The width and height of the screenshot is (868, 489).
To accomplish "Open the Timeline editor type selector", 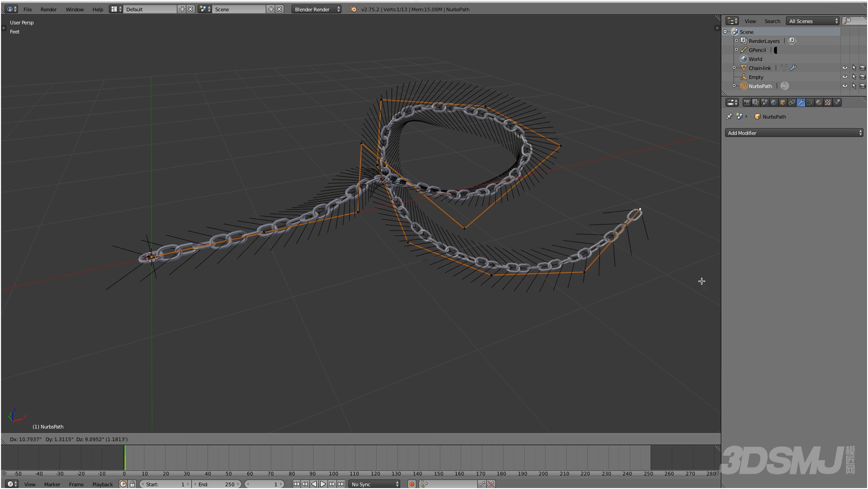I will [12, 484].
